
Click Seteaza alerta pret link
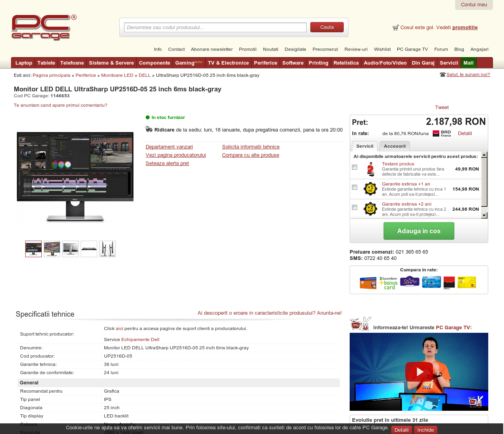pos(167,163)
